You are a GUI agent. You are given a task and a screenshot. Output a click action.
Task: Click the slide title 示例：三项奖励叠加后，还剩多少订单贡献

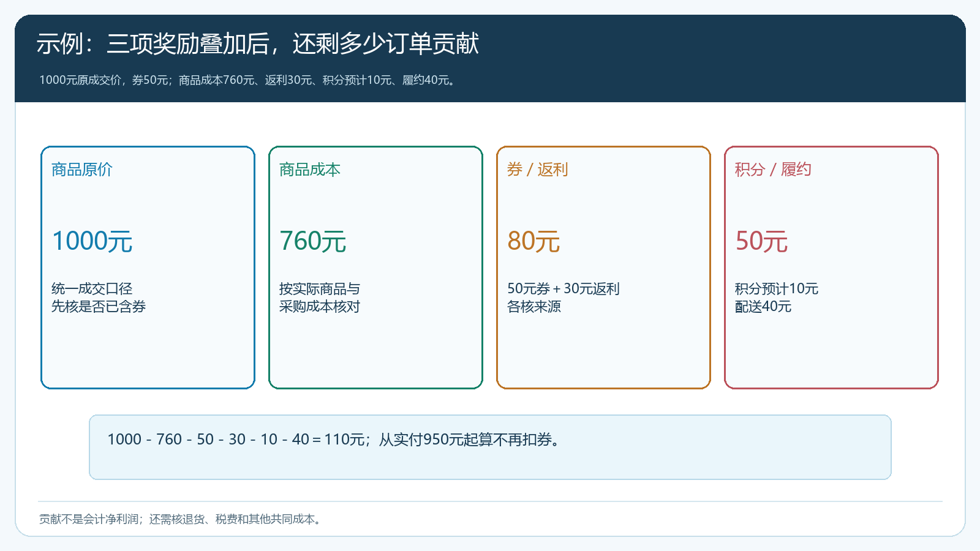coord(257,44)
